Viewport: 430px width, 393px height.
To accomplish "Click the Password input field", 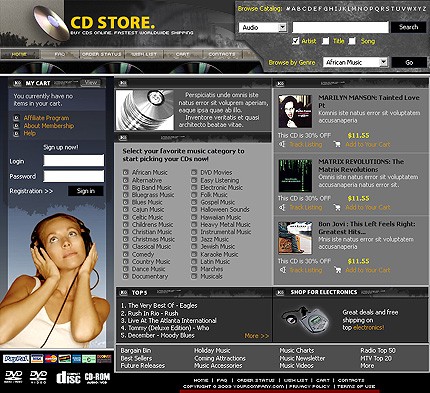I will pos(74,176).
